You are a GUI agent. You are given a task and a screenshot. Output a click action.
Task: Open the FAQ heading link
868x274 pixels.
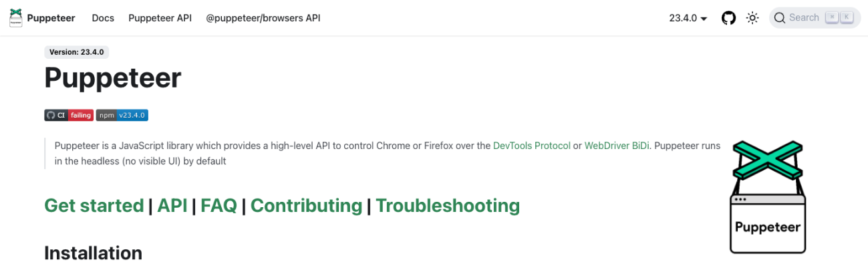click(x=219, y=205)
